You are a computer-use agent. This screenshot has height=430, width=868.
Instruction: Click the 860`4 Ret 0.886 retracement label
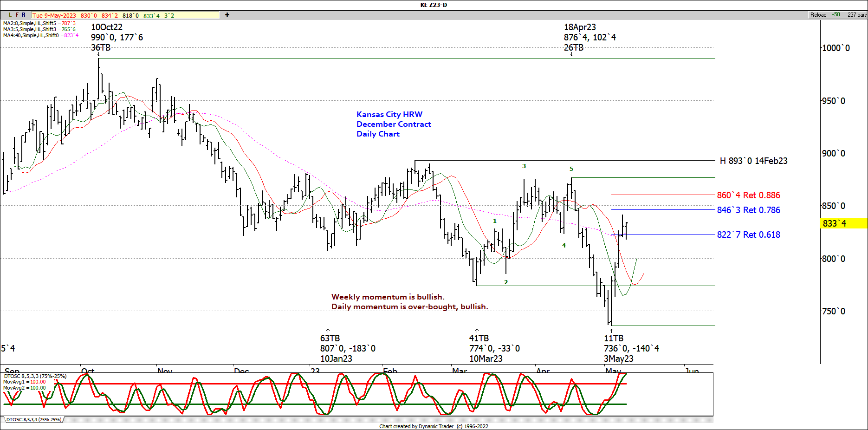pos(748,195)
